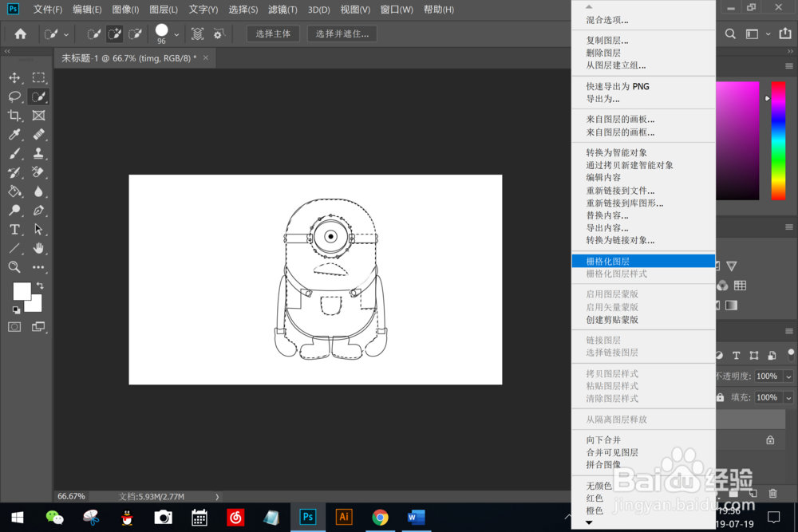Viewport: 798px width, 532px height.
Task: Open the Edit Toolbar three-dots menu
Action: [38, 267]
